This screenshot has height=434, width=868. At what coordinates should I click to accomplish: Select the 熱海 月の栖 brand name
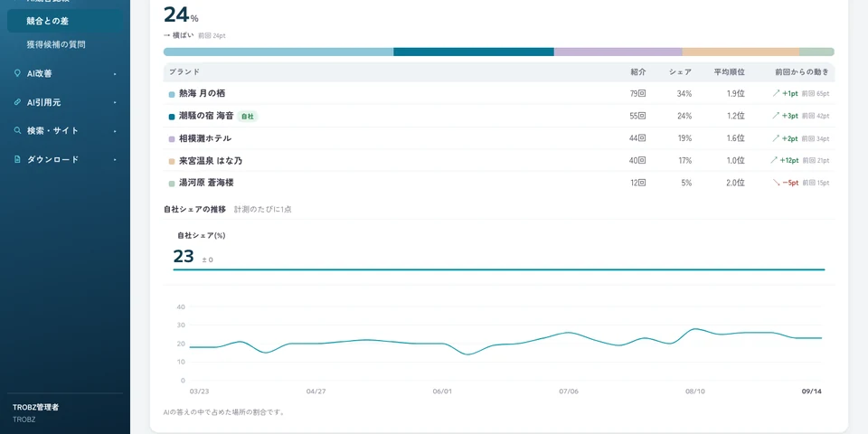click(x=202, y=93)
